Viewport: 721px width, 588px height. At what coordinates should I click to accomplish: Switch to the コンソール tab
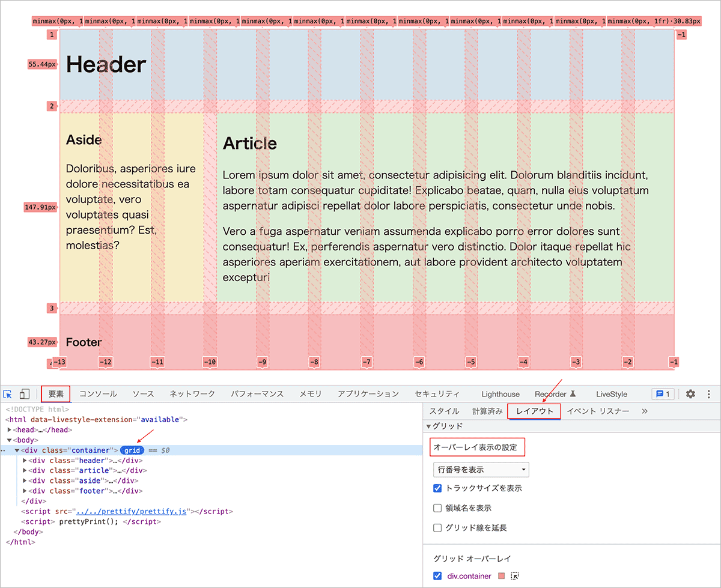[x=98, y=394]
